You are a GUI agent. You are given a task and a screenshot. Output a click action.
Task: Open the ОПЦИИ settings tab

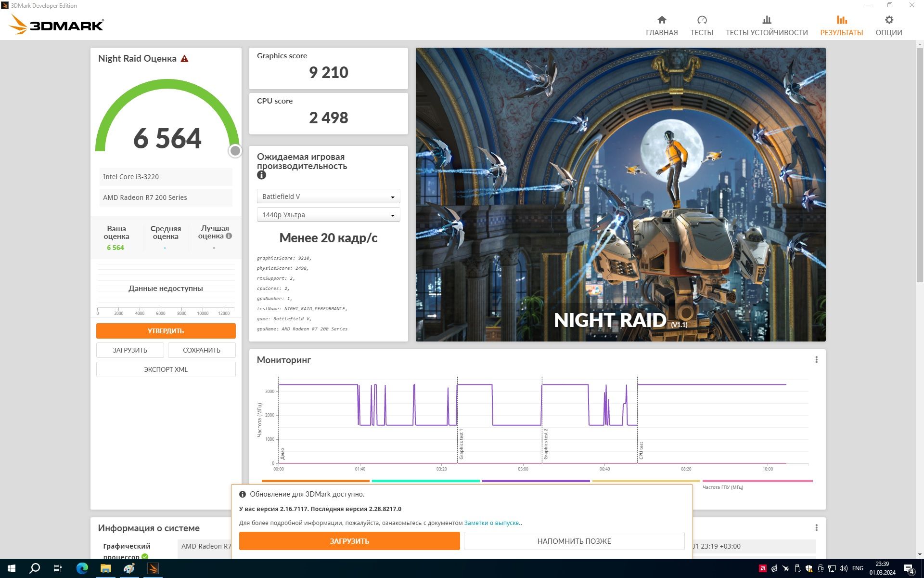click(889, 26)
